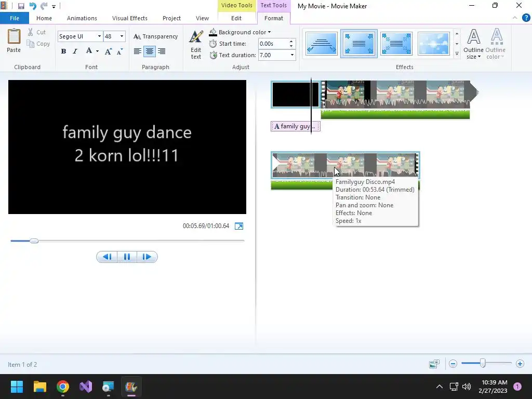Open the Outline color dropdown
This screenshot has width=532, height=399.
[495, 44]
